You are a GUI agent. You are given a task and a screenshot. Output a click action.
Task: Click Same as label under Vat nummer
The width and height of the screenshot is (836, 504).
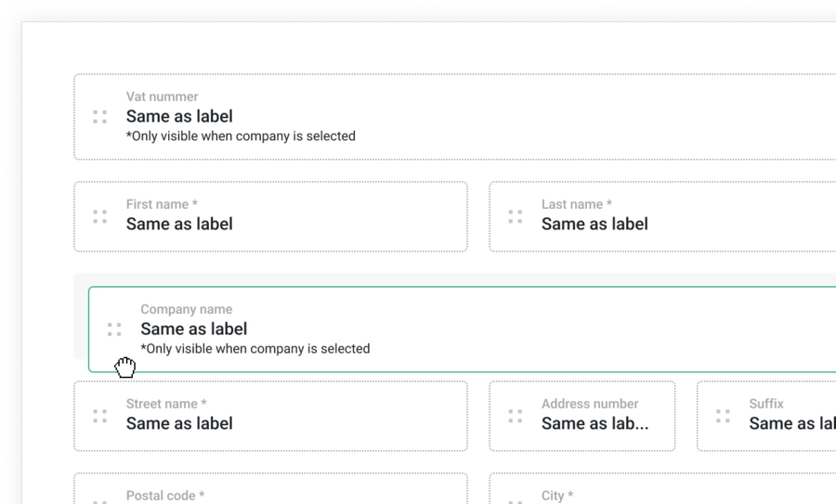click(179, 117)
